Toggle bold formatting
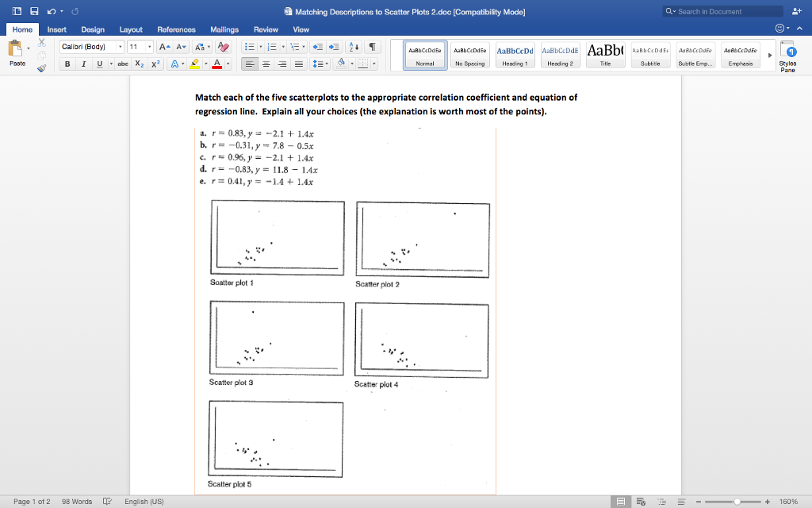This screenshot has height=508, width=812. (x=67, y=64)
